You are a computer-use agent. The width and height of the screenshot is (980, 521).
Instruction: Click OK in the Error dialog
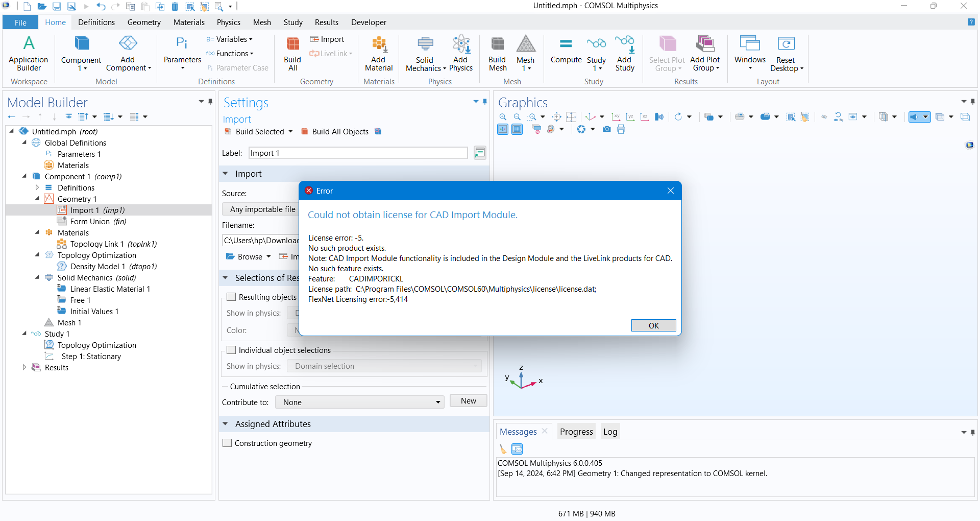[x=653, y=325]
